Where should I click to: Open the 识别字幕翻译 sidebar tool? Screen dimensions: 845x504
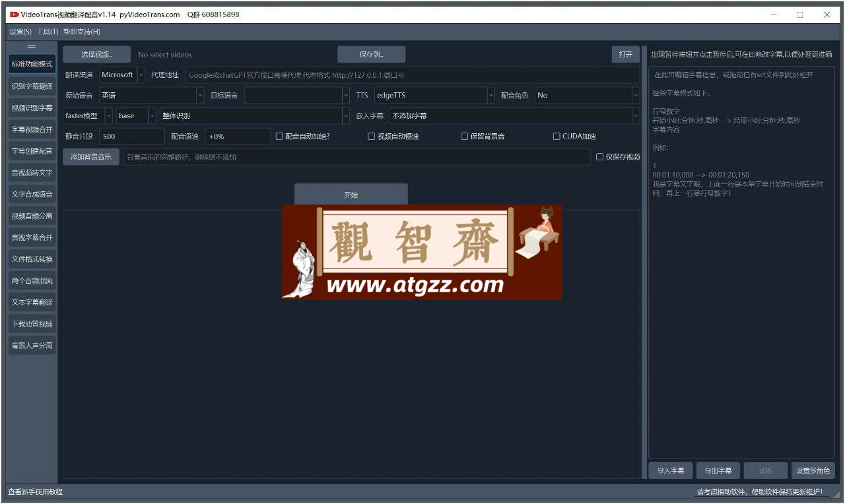click(32, 86)
